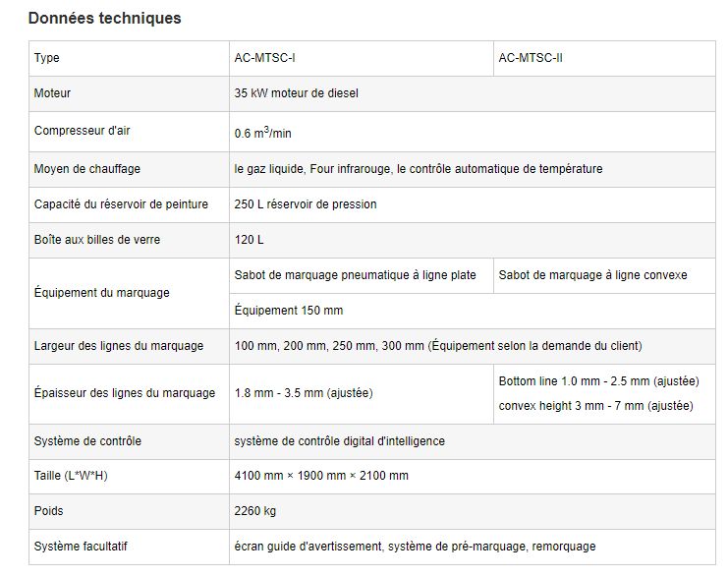Select the "120 L" value cell
The width and height of the screenshot is (728, 577).
click(250, 240)
